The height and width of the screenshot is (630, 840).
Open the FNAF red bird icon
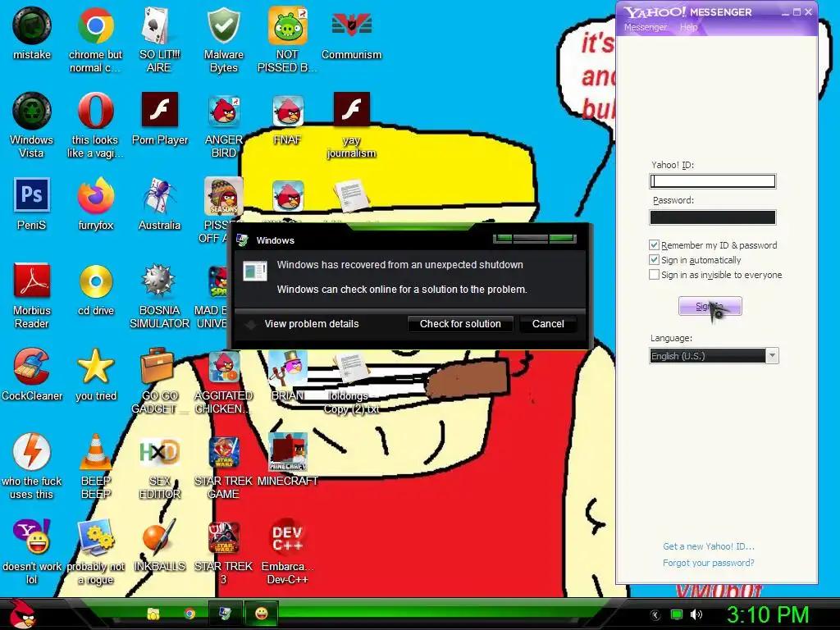tap(288, 111)
